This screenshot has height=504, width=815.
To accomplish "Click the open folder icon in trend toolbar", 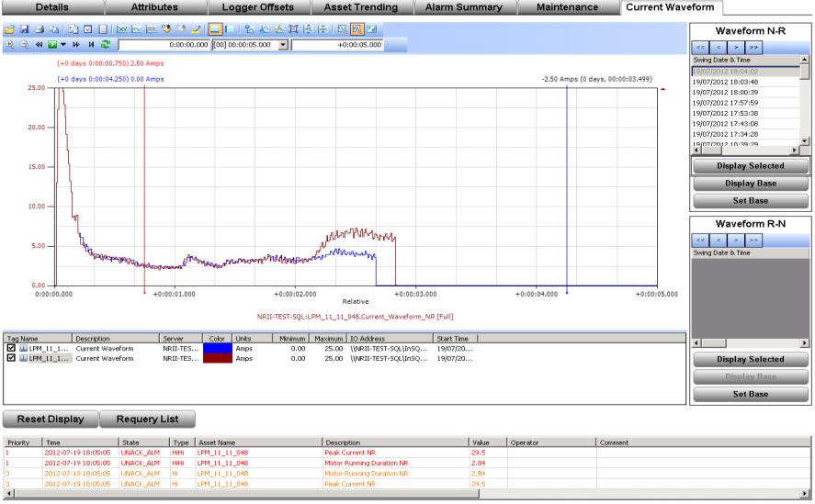I will click(9, 29).
